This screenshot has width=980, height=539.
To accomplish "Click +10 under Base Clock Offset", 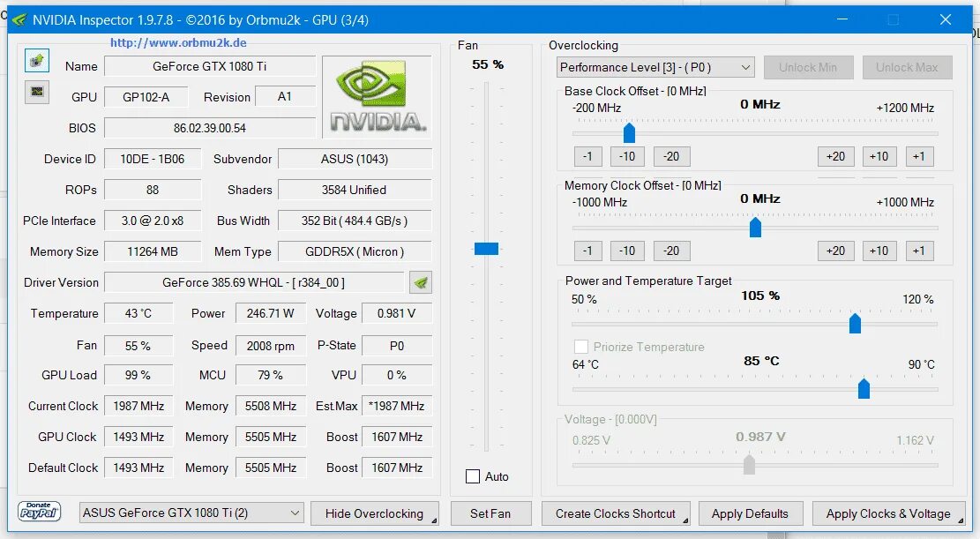I will pyautogui.click(x=879, y=156).
